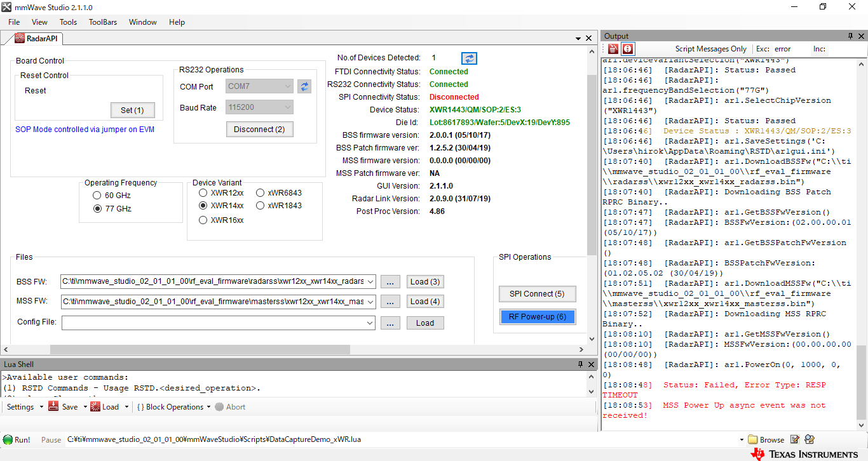This screenshot has height=461, width=868.
Task: Click Disconnect (2) button
Action: point(259,129)
